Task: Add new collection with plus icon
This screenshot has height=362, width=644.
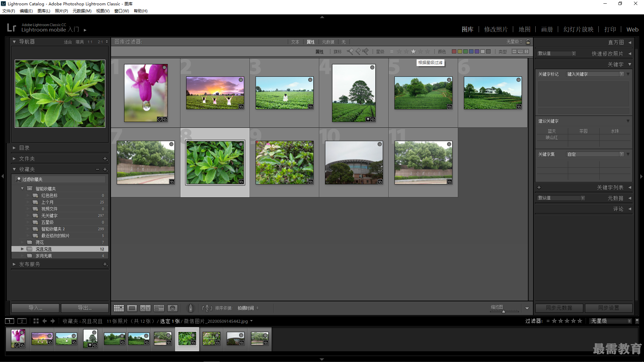Action: click(x=105, y=169)
